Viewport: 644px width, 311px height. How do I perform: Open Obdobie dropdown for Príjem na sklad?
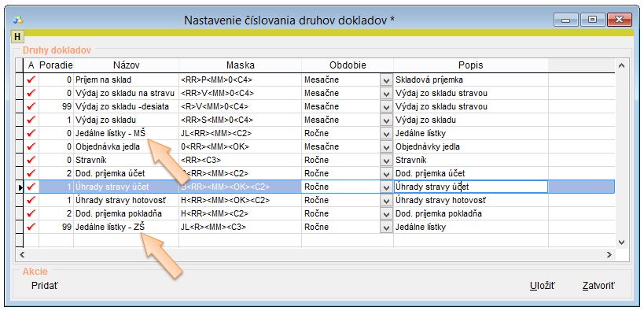pyautogui.click(x=386, y=80)
